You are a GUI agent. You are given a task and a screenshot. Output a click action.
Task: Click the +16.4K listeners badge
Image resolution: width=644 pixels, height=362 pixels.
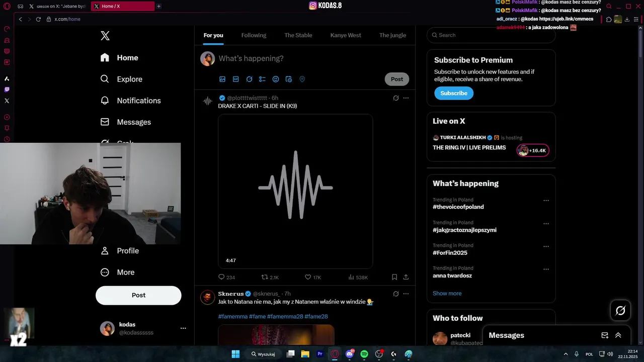click(533, 150)
